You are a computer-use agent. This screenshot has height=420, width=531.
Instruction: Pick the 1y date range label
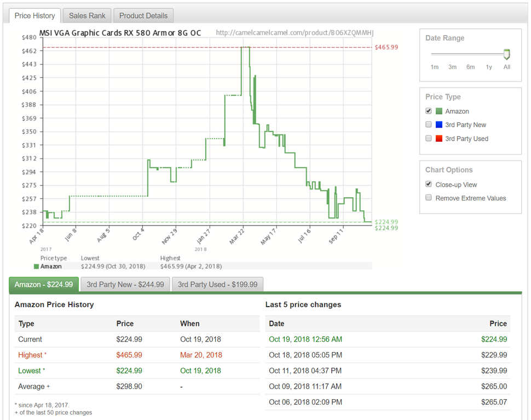[x=489, y=67]
